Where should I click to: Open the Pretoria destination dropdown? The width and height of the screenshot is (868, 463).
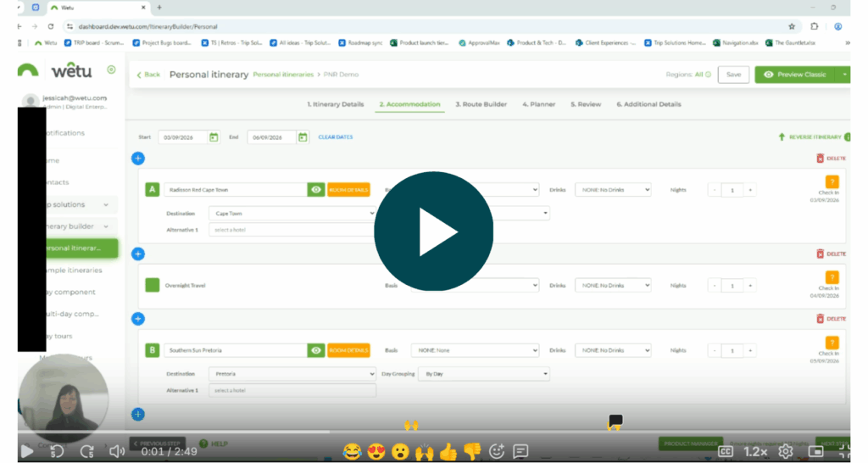(x=292, y=374)
